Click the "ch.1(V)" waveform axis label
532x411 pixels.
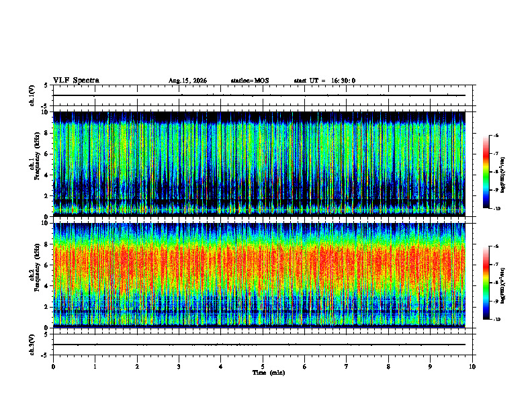(x=32, y=95)
